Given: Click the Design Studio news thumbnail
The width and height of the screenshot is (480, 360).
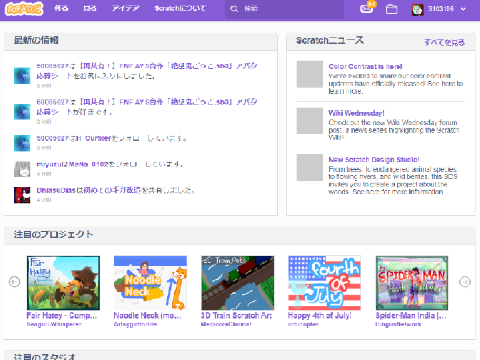Looking at the screenshot, I should [x=310, y=167].
